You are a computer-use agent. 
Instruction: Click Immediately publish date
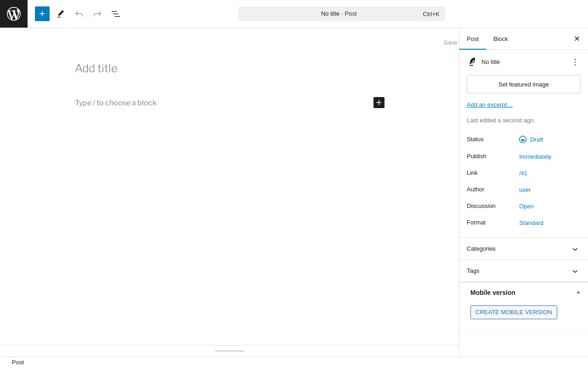[535, 156]
